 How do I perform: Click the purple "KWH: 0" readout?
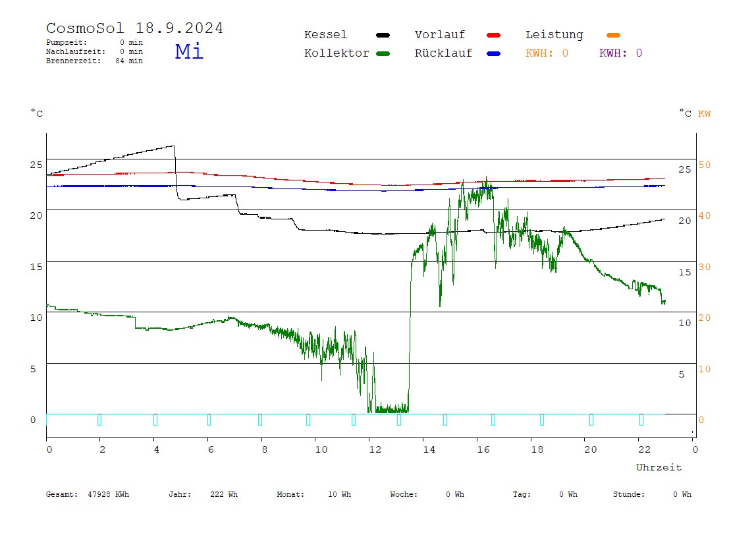(x=620, y=53)
